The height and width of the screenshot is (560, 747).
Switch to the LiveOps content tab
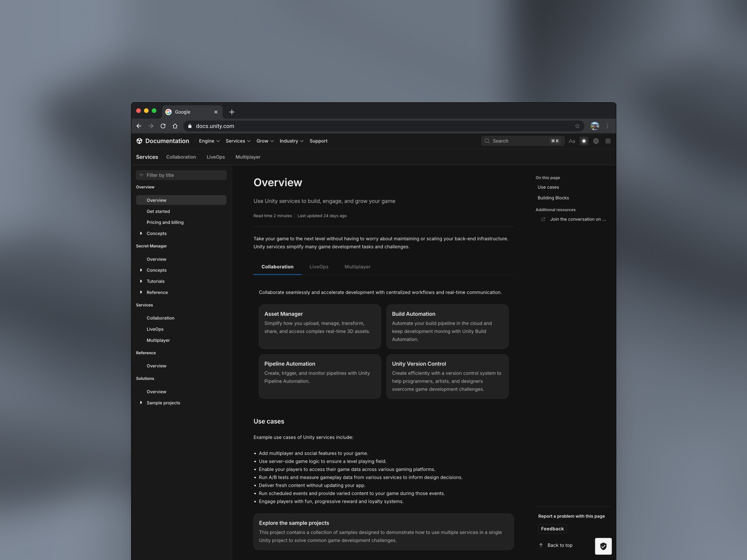(x=319, y=267)
